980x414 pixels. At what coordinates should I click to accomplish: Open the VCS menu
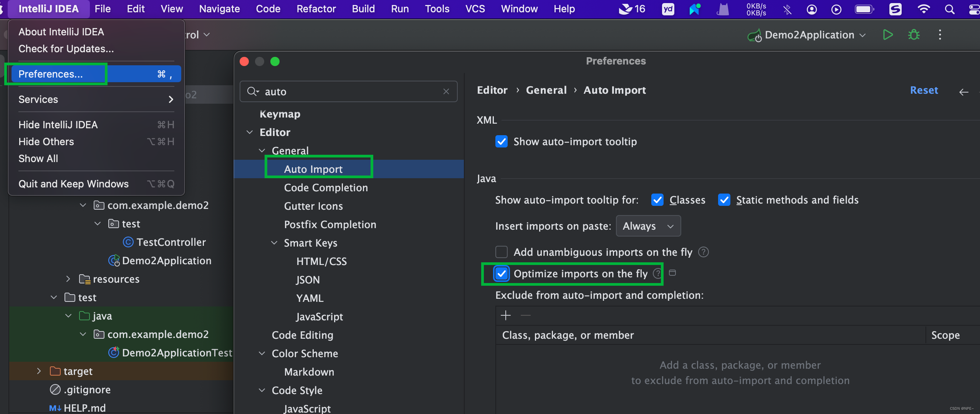(475, 9)
